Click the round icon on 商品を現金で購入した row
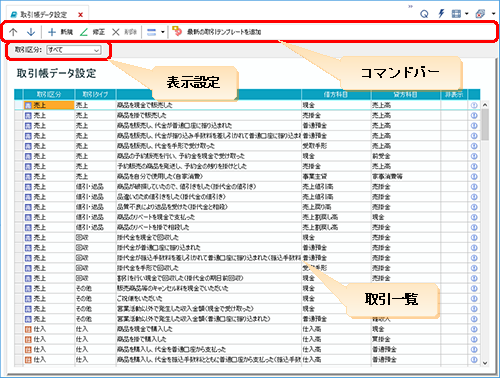This screenshot has width=500, height=378. click(x=474, y=329)
